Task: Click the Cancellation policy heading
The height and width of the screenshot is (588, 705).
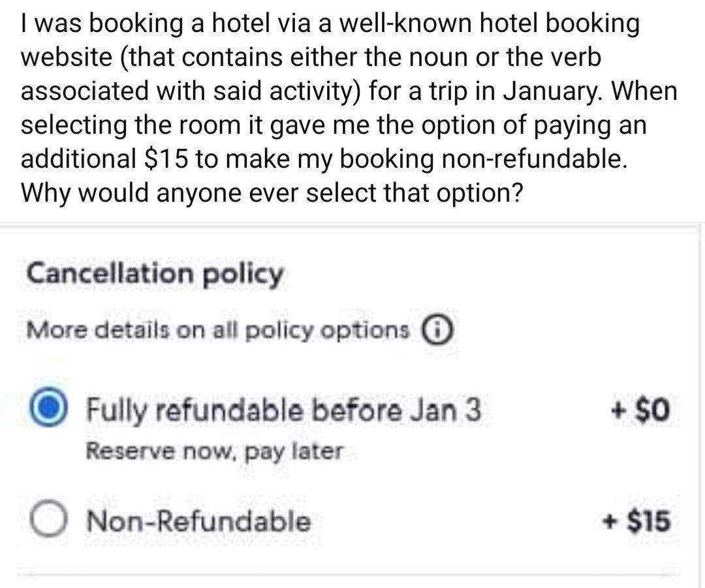Action: click(155, 275)
